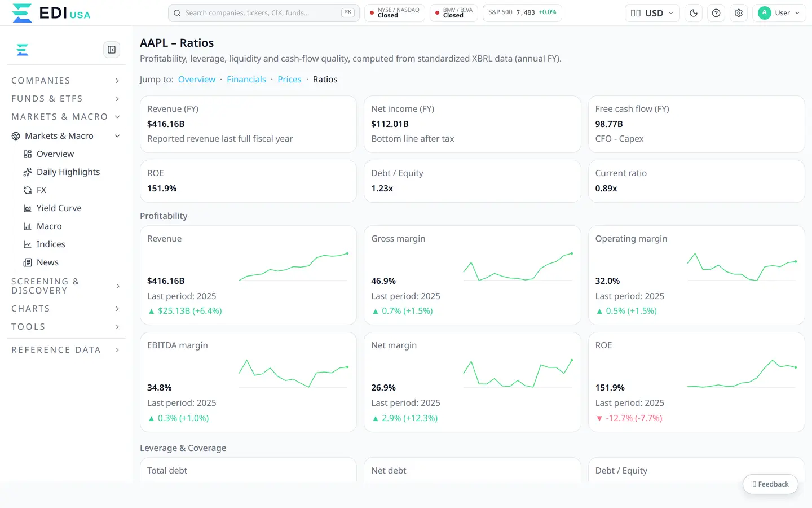This screenshot has width=812, height=508.
Task: Jump to Prices link
Action: pos(289,80)
